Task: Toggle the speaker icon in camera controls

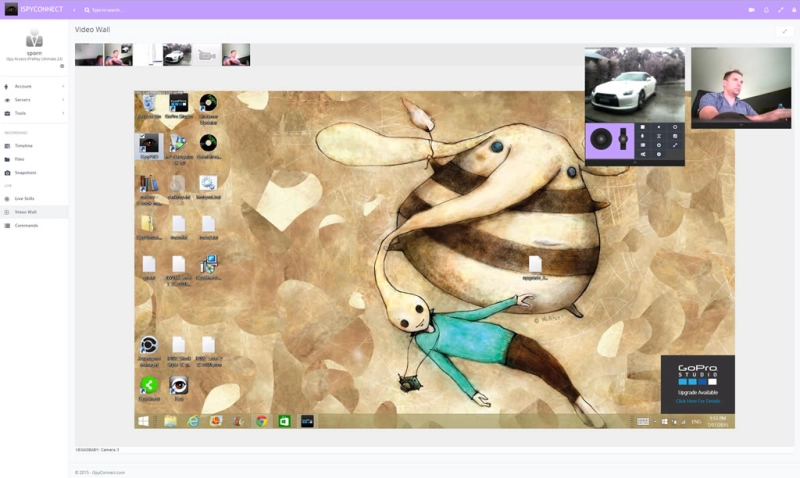Action: pos(659,127)
